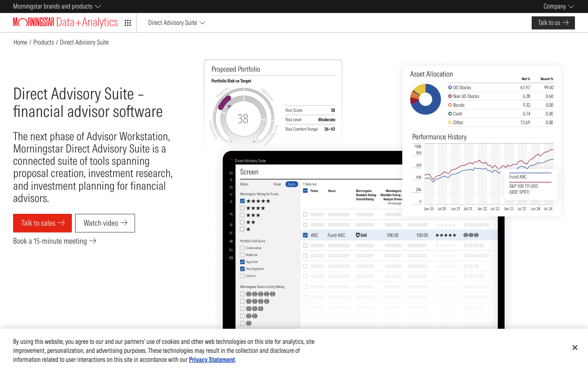Toggle the five-star rating checkbox

click(242, 201)
